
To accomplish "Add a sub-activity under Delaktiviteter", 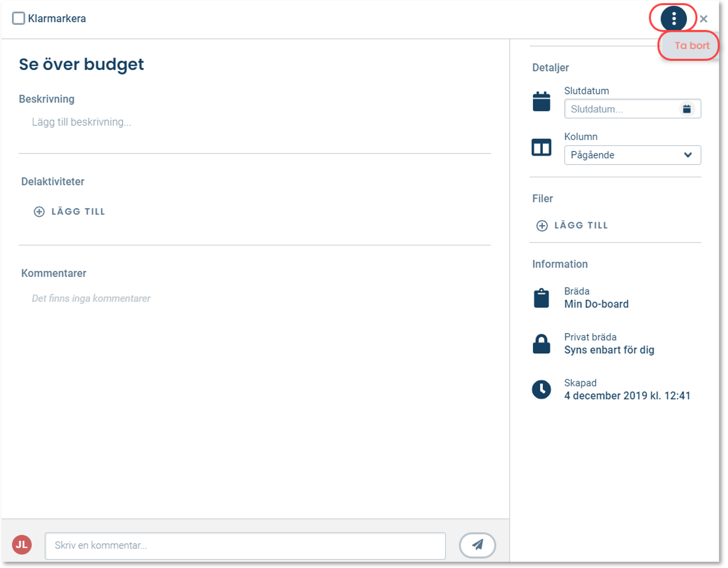I will tap(70, 212).
